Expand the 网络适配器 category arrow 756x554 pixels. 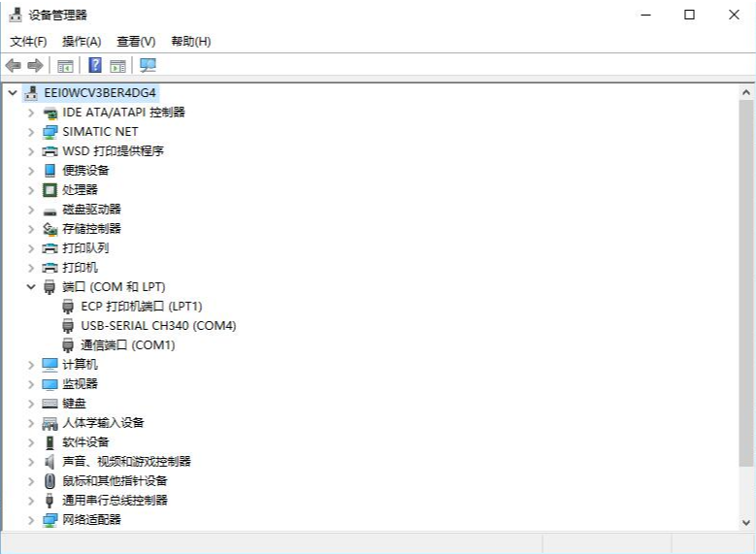31,519
